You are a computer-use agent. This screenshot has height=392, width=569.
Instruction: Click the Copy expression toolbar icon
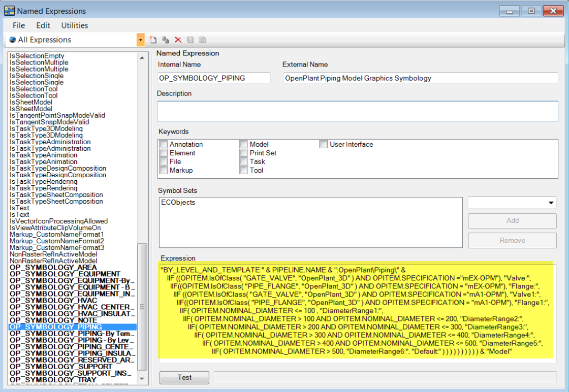[166, 40]
